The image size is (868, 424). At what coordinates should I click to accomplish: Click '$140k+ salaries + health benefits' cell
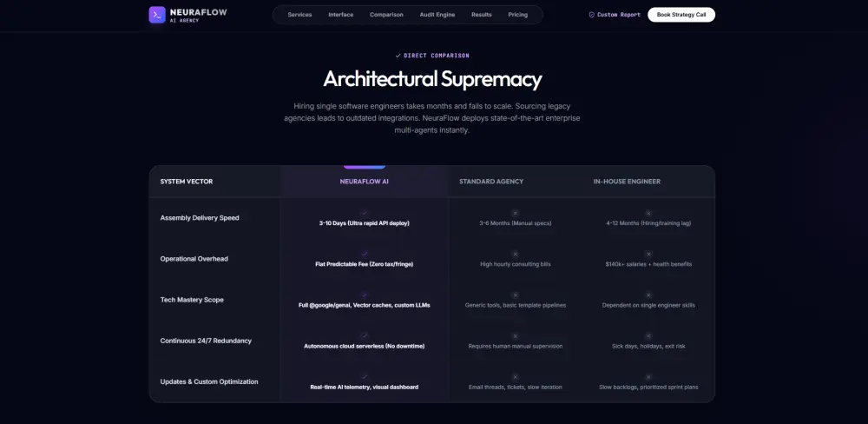(x=648, y=264)
